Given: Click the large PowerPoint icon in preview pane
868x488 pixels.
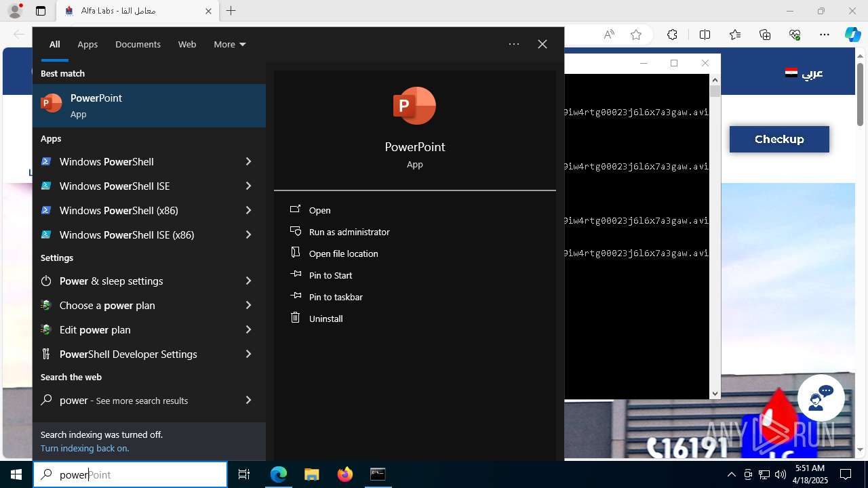Looking at the screenshot, I should [x=414, y=106].
